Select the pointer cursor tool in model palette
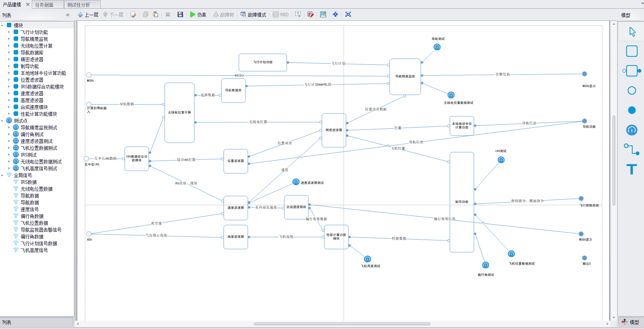Image resolution: width=644 pixels, height=329 pixels. click(632, 31)
